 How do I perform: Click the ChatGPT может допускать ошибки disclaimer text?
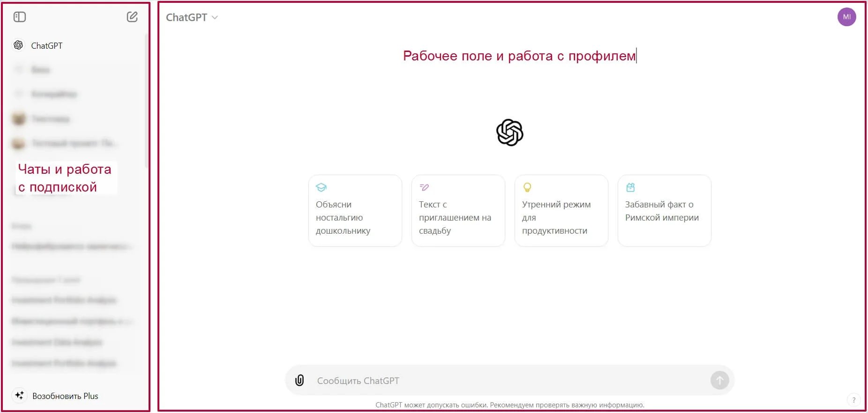(510, 405)
